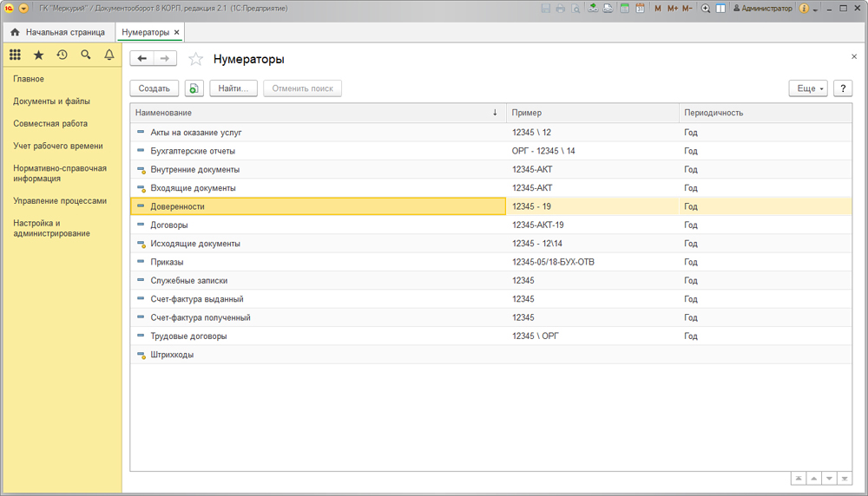Click the zoom magnifier icon in title bar
868x496 pixels.
[x=706, y=9]
